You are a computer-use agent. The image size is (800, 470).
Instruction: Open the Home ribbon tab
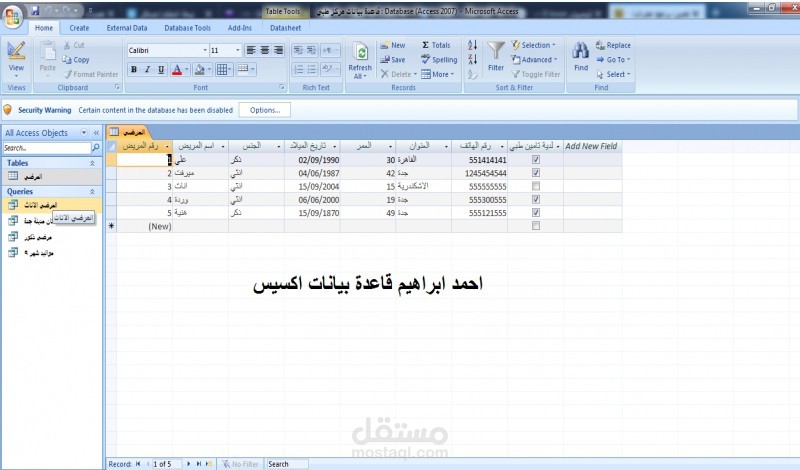(x=44, y=28)
